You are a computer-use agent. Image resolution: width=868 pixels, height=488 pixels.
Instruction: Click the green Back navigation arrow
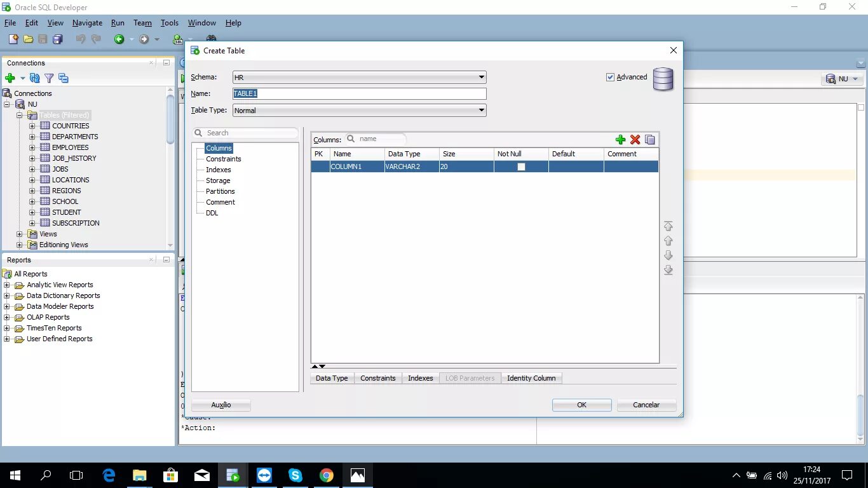119,39
